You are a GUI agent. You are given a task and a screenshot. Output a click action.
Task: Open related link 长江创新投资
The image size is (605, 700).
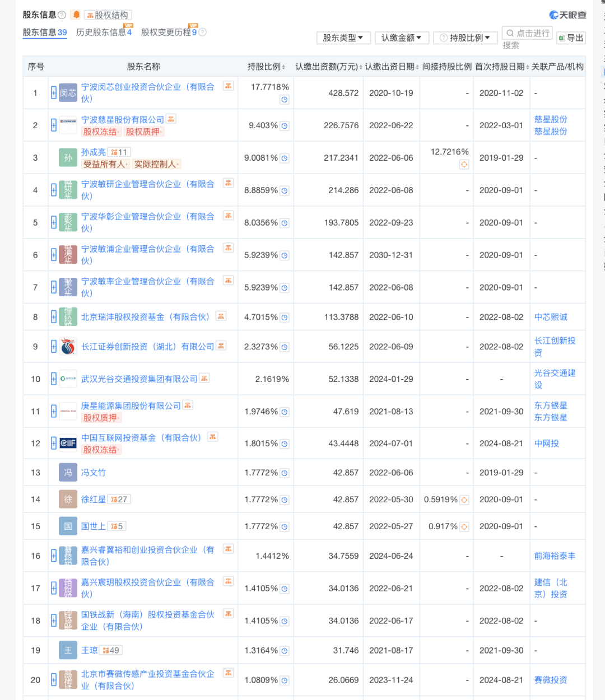[555, 347]
